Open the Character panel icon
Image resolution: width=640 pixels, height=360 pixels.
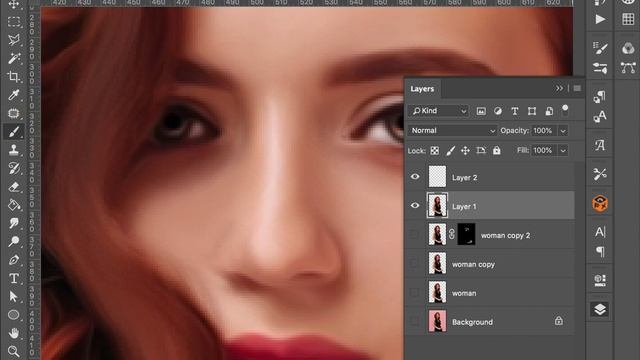600,232
